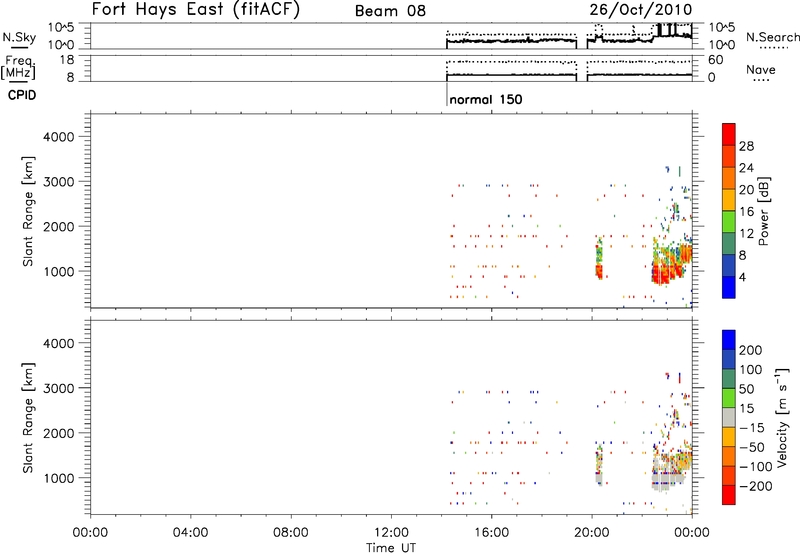Image resolution: width=800 pixels, height=554 pixels.
Task: Click the '2000' tick in the Power panel
Action: click(58, 226)
